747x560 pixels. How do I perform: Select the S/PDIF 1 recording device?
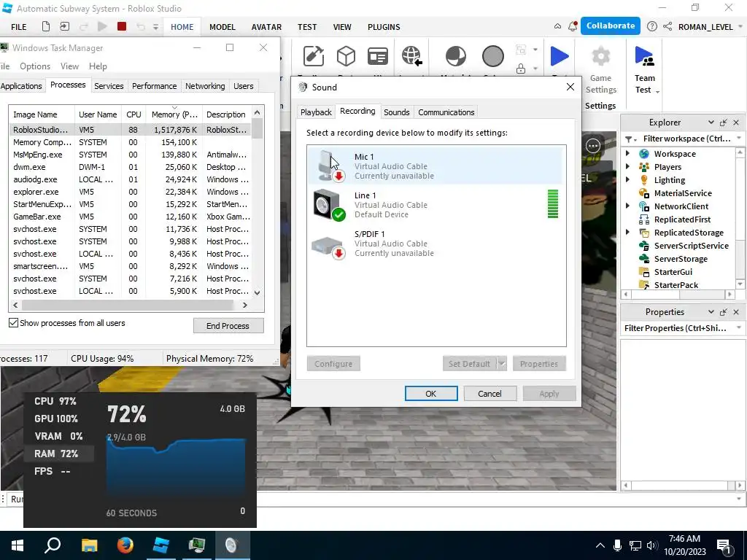coord(436,244)
